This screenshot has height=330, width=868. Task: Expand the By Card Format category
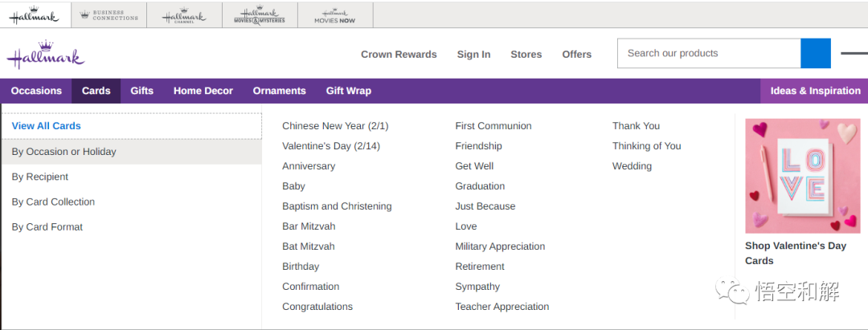(x=47, y=226)
